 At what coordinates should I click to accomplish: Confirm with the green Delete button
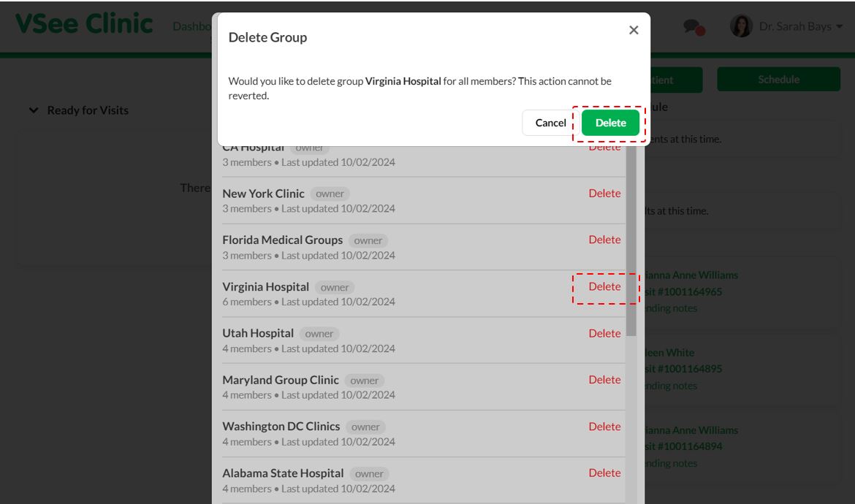(610, 123)
